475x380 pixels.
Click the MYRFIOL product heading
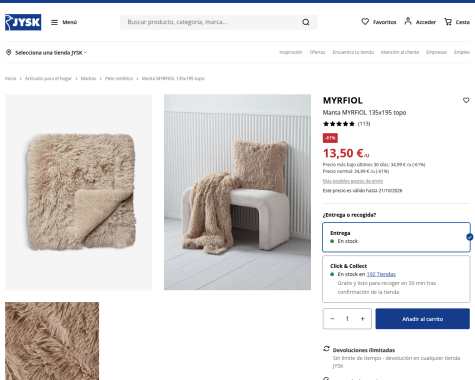[x=342, y=100]
